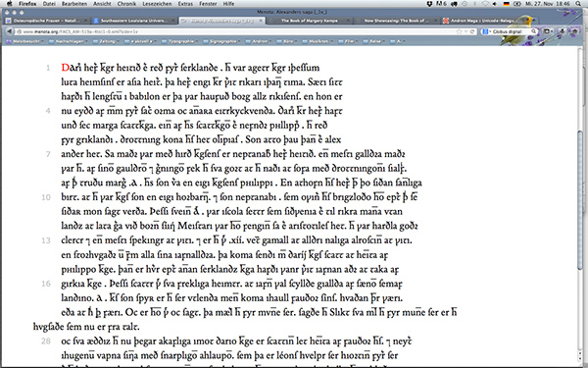Open the Lesezeichen menu
The height and width of the screenshot is (368, 588).
click(157, 4)
